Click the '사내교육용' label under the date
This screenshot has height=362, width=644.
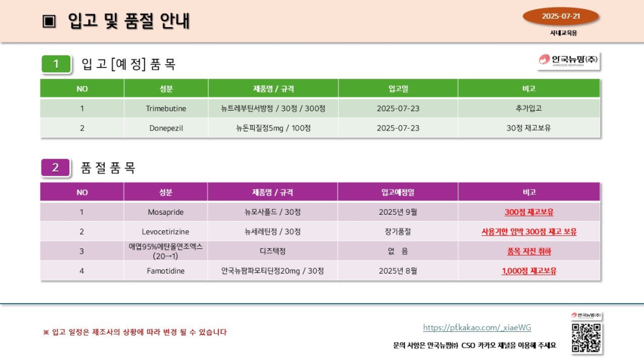[x=563, y=33]
